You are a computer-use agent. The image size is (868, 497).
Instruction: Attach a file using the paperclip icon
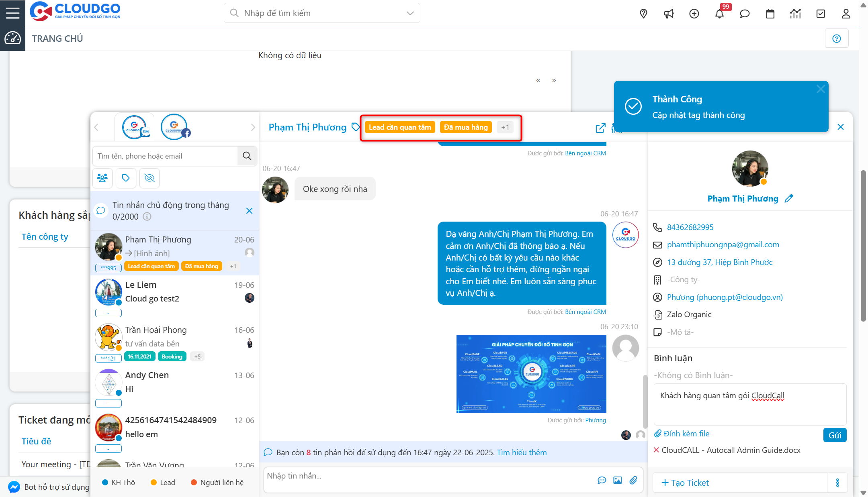tap(634, 480)
